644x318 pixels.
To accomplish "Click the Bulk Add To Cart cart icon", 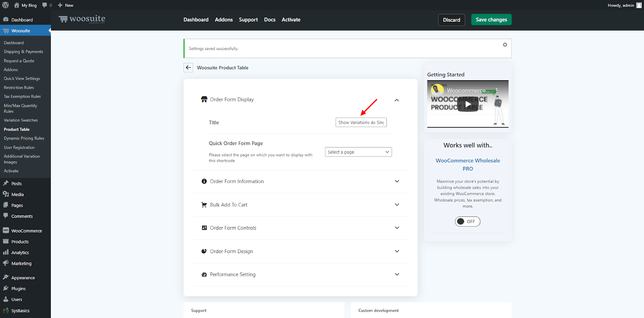I will (x=204, y=205).
